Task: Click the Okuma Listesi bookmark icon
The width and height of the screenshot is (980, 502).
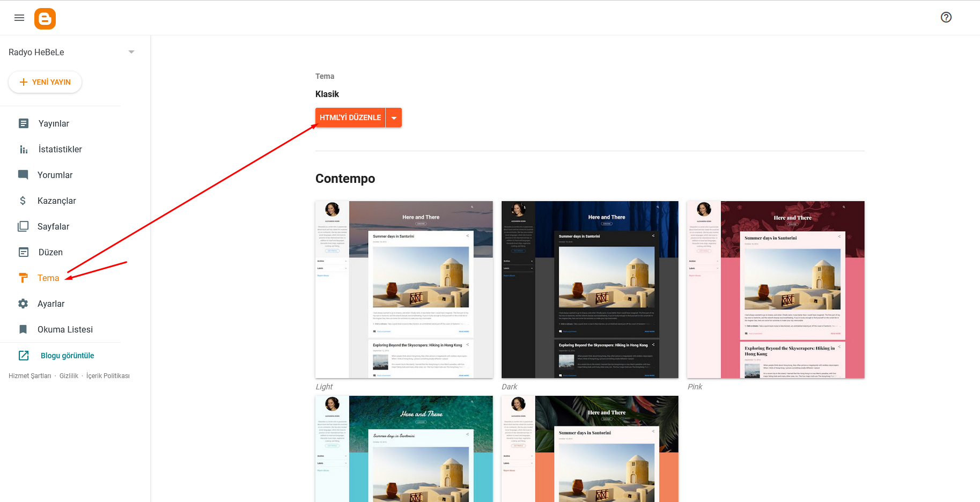Action: coord(23,329)
